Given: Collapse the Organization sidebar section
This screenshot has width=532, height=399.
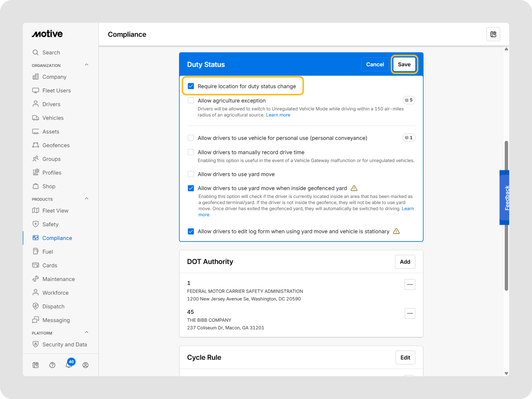Looking at the screenshot, I should point(87,65).
